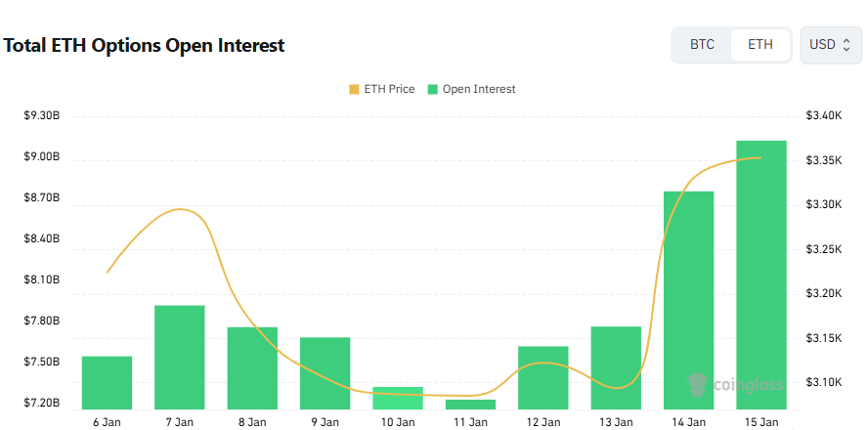Click the short 10 Jan bar

tap(398, 398)
